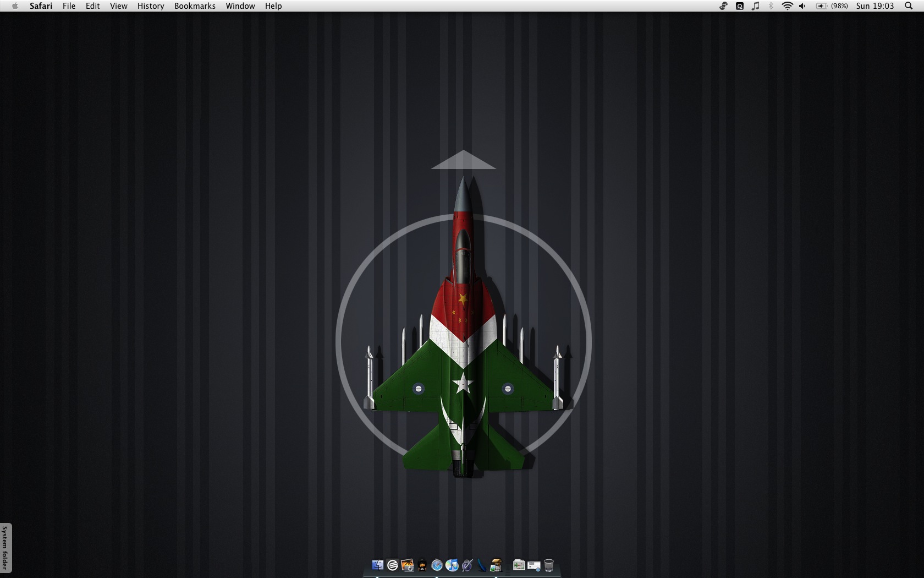The image size is (924, 578).
Task: Open Finder from the Dock
Action: pos(377,565)
